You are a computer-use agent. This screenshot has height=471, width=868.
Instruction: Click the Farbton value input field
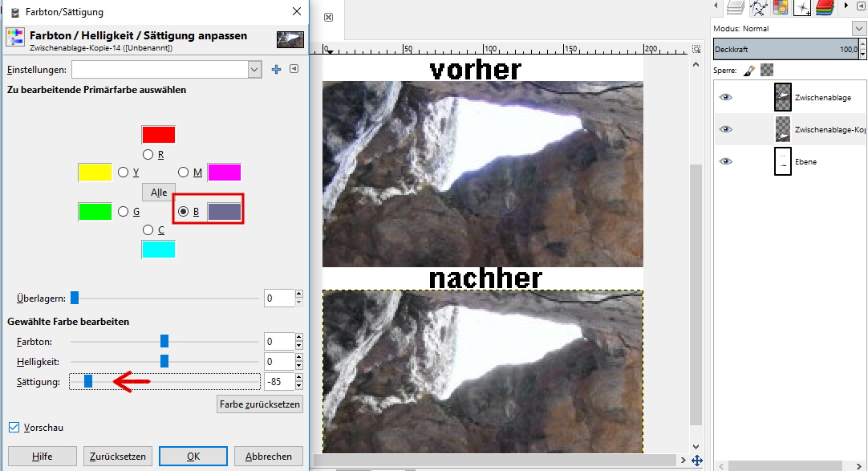[x=279, y=342]
